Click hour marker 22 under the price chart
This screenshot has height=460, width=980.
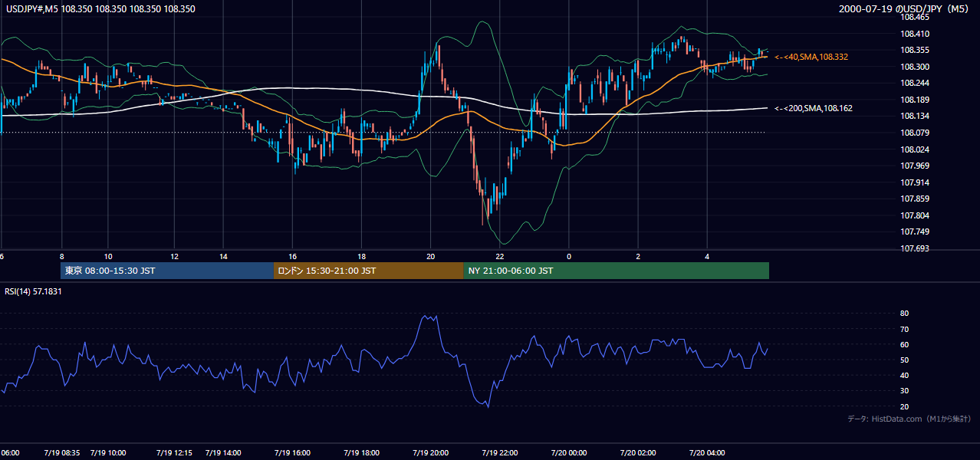(499, 256)
